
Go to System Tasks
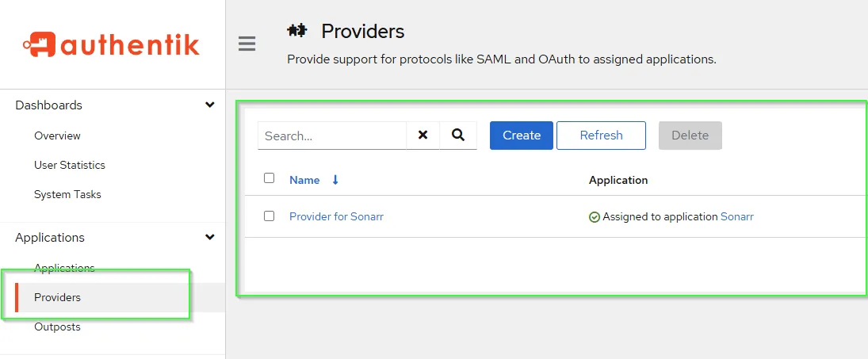pos(67,194)
